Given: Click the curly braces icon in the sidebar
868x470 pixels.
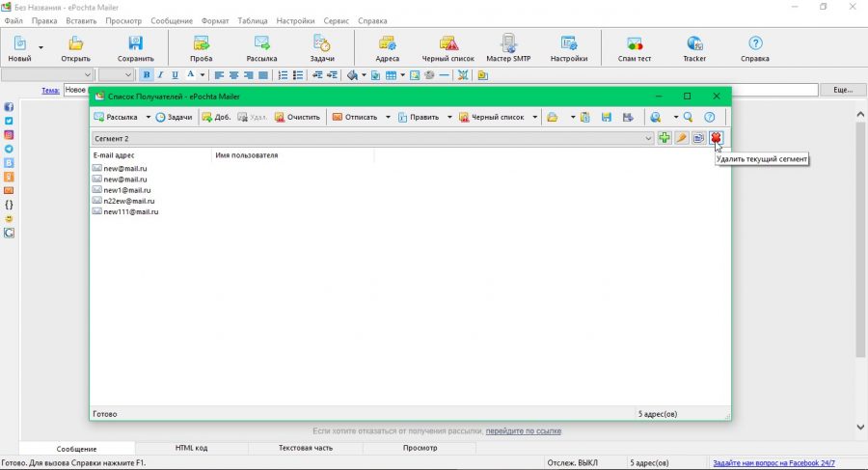Looking at the screenshot, I should [9, 205].
